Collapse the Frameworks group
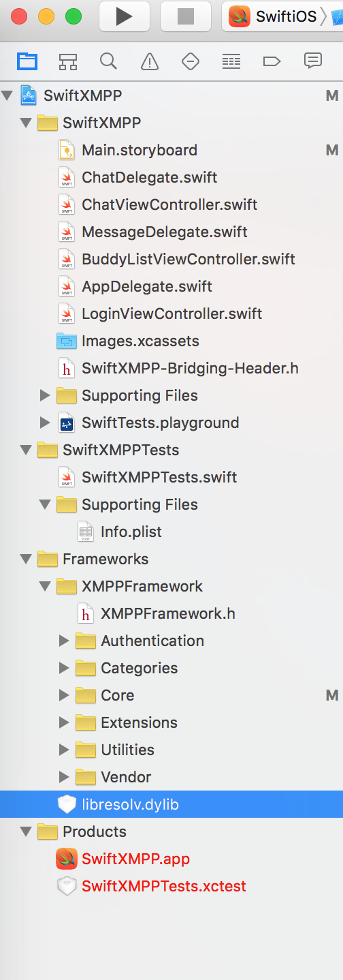 (x=27, y=559)
